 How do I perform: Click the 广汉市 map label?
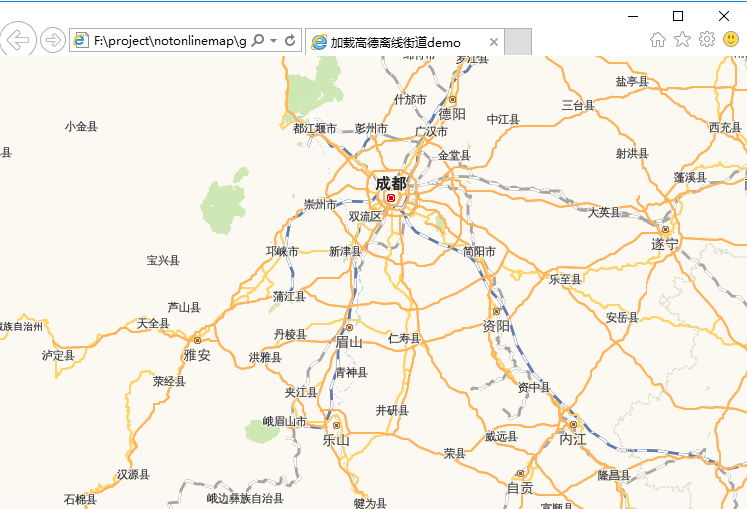click(431, 132)
